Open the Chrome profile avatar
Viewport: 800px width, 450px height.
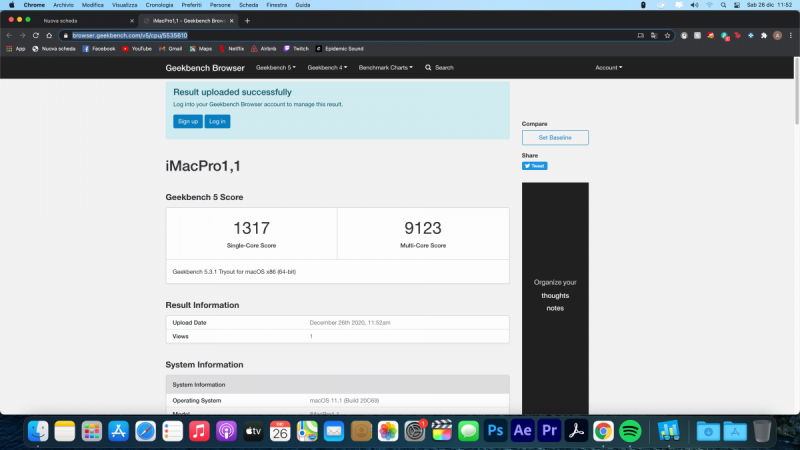[777, 35]
